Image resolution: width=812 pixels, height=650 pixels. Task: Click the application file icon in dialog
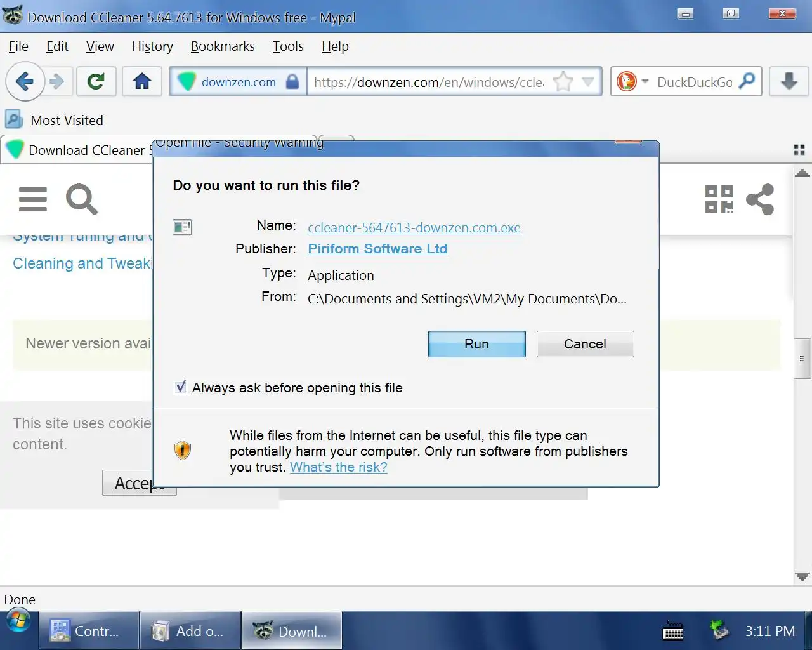point(182,227)
